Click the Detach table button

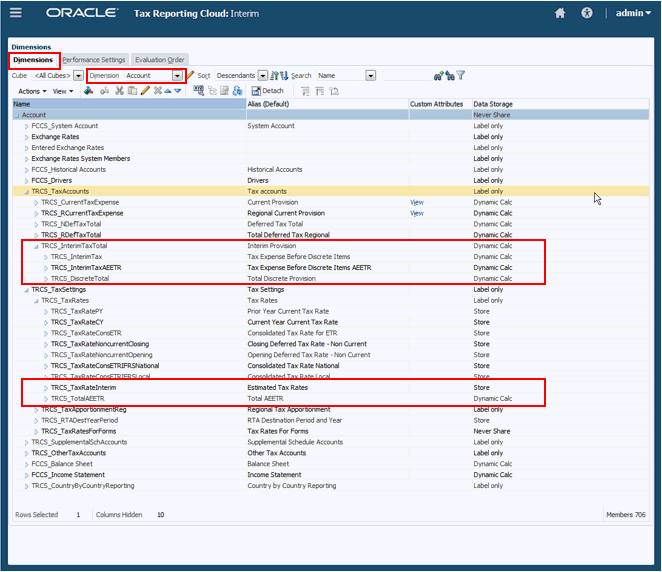click(267, 91)
